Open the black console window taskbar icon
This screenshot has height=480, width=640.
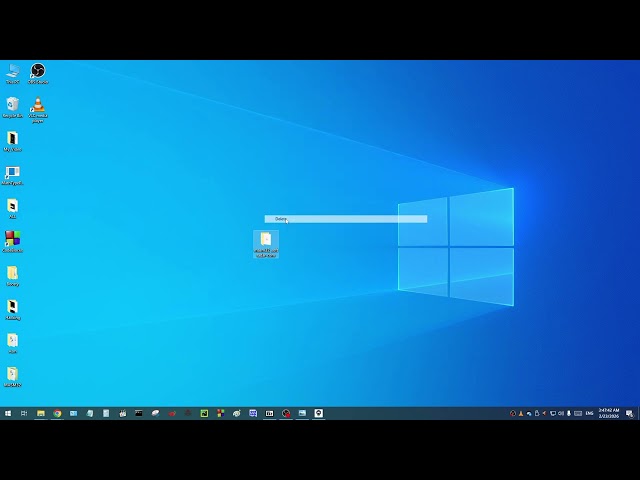click(139, 413)
